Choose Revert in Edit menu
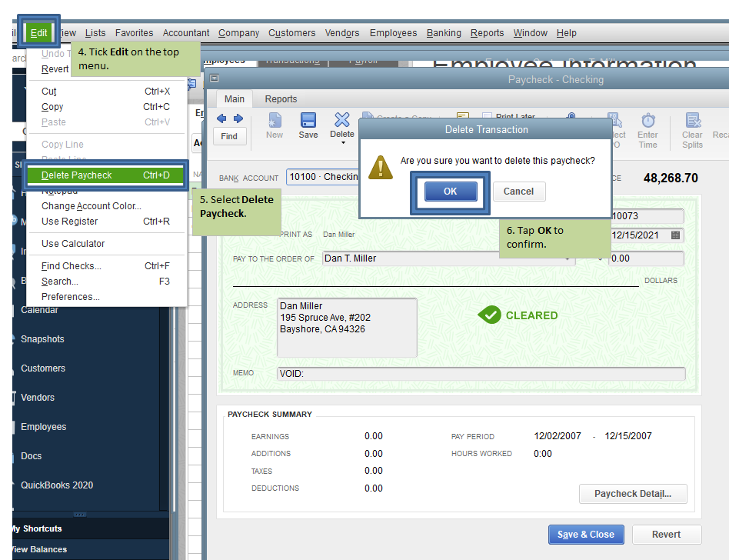Screen dimensions: 729x560 [x=55, y=68]
